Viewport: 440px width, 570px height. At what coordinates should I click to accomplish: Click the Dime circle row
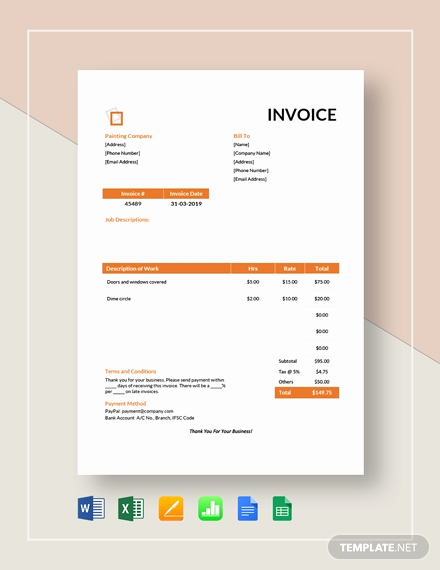coord(220,298)
